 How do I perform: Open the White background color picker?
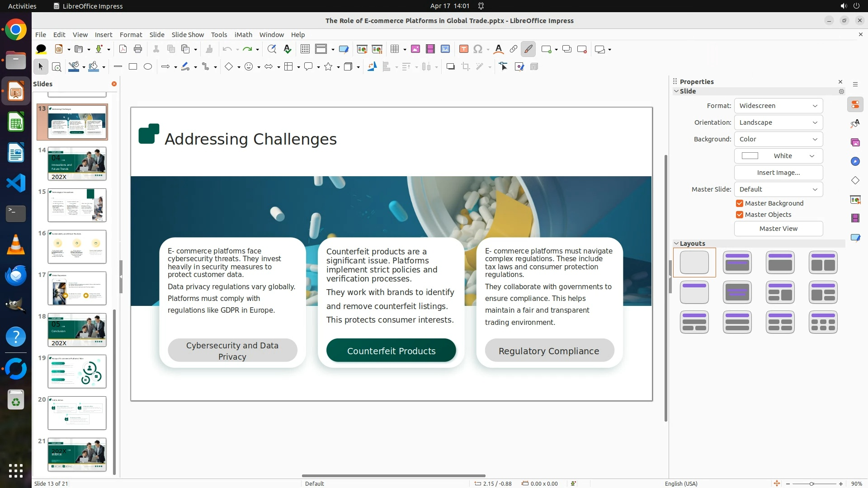tap(778, 156)
